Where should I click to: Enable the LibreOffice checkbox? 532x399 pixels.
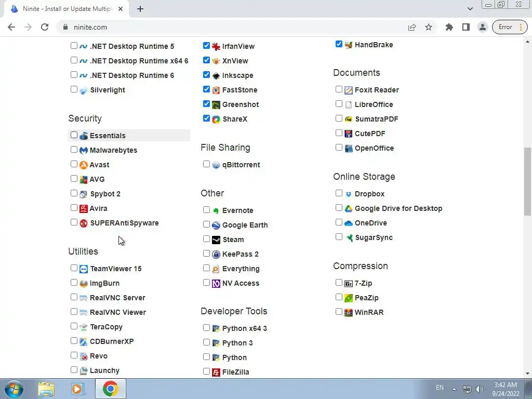pos(339,104)
